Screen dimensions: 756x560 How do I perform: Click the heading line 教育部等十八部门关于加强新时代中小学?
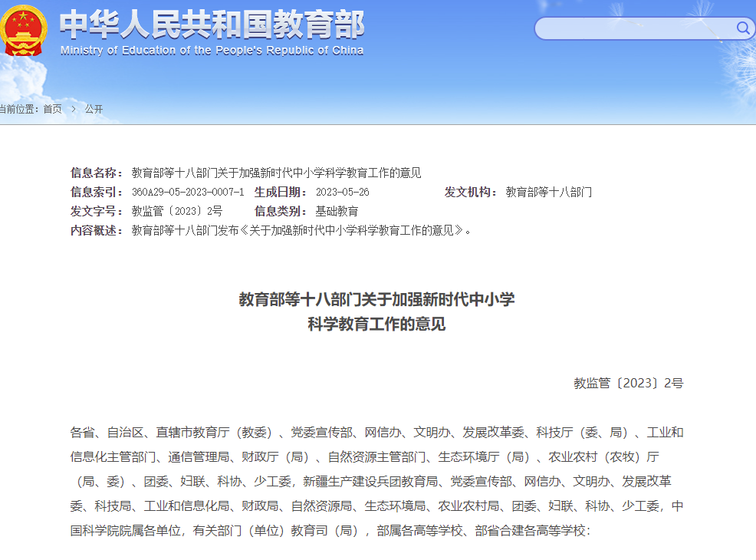pyautogui.click(x=376, y=299)
